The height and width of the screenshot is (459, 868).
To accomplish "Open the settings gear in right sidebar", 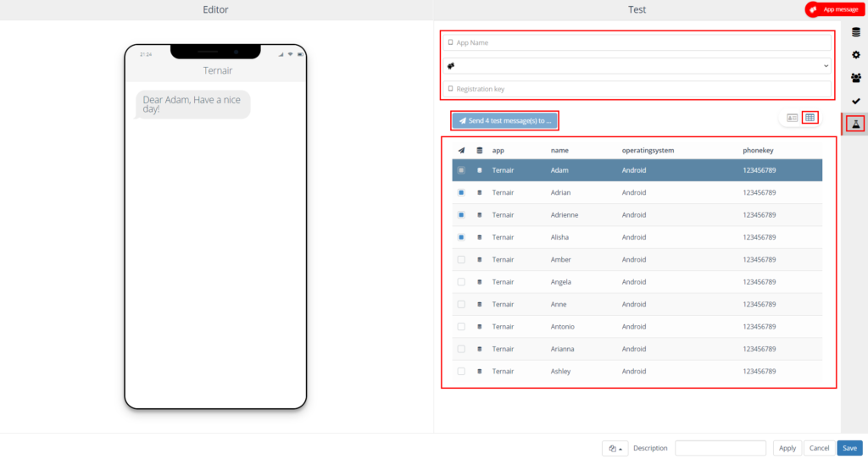I will tap(856, 55).
